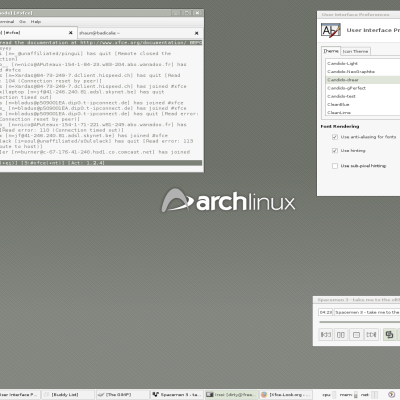The height and width of the screenshot is (400, 400).
Task: Open the Help menu in the terminal
Action: point(36,22)
